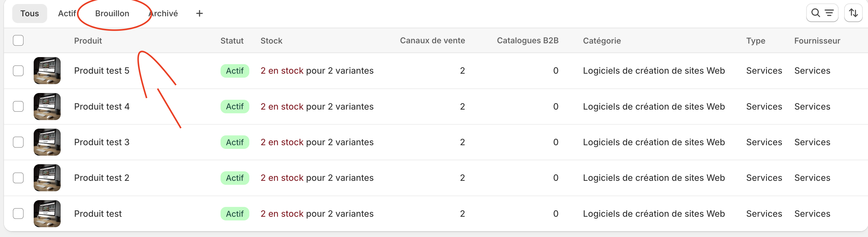
Task: Click the Produit test thumbnail image
Action: (x=47, y=214)
